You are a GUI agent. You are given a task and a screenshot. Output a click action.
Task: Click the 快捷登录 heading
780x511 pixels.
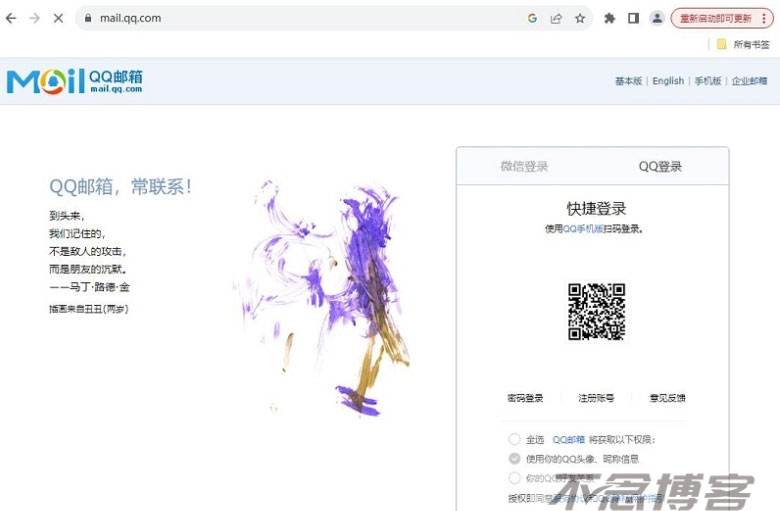pos(596,208)
